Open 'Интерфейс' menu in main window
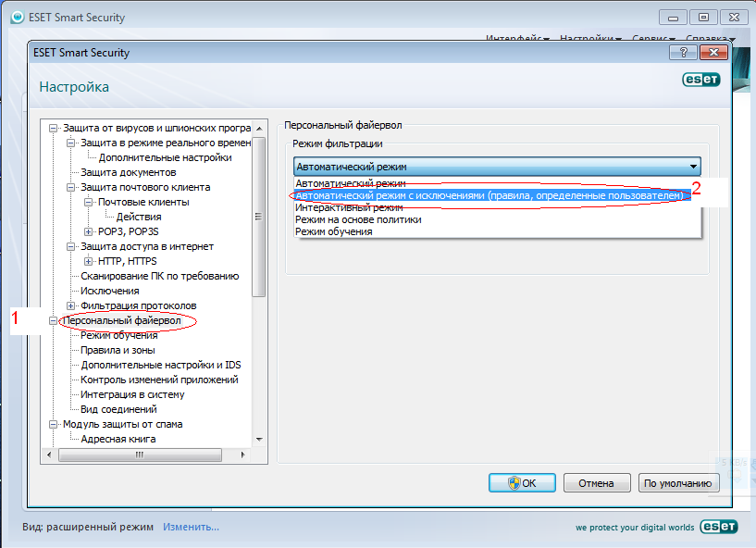Image resolution: width=756 pixels, height=548 pixels. point(517,38)
